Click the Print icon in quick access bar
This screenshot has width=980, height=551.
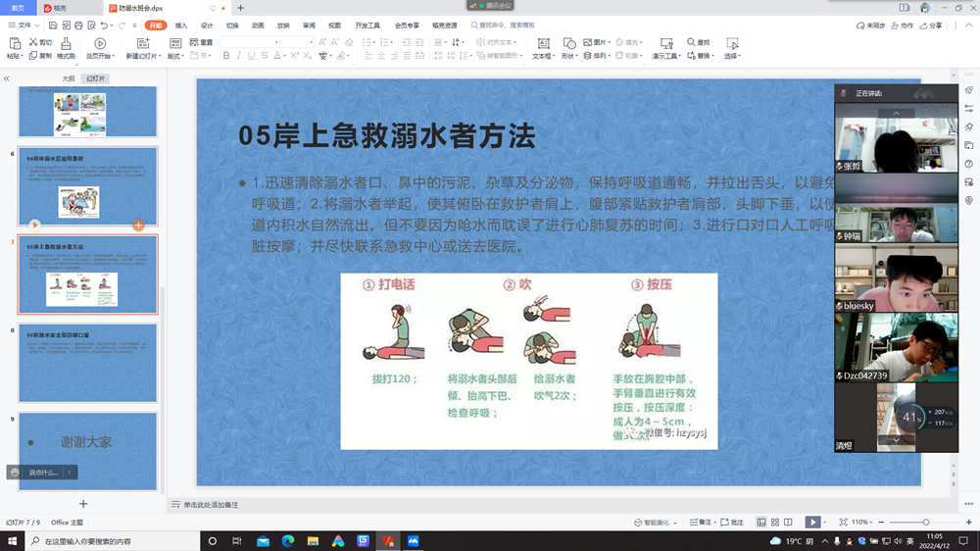78,25
